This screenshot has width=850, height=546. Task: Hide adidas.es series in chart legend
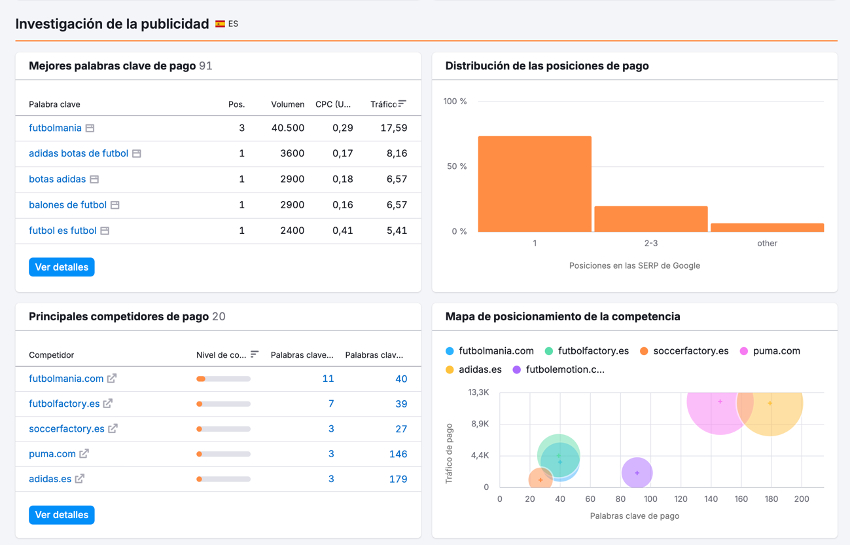click(474, 369)
